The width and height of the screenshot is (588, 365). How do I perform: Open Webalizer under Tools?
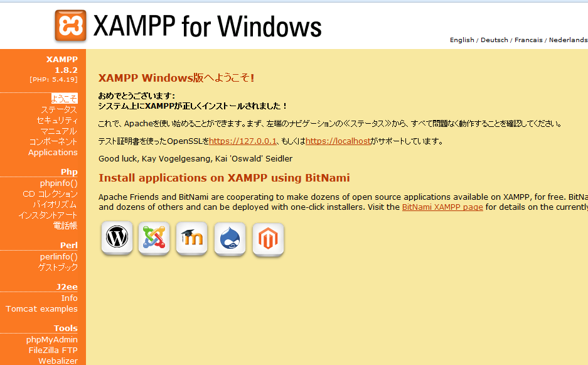tap(58, 361)
